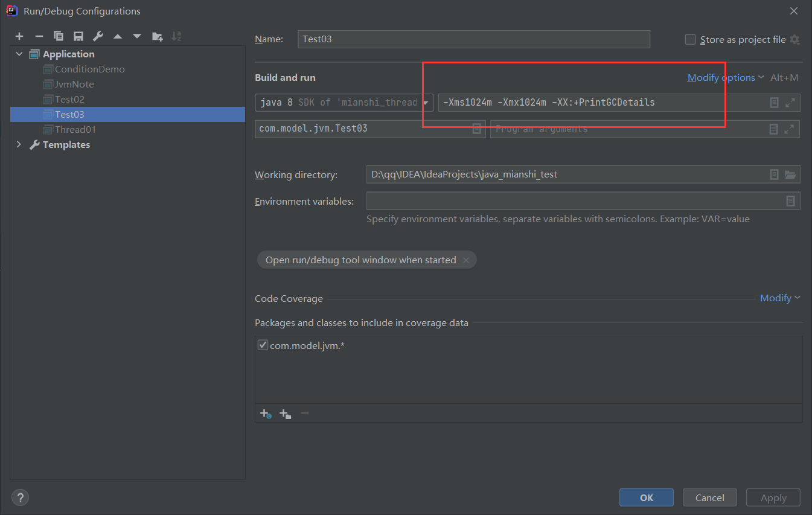Collapse the Application tree node

[x=19, y=54]
